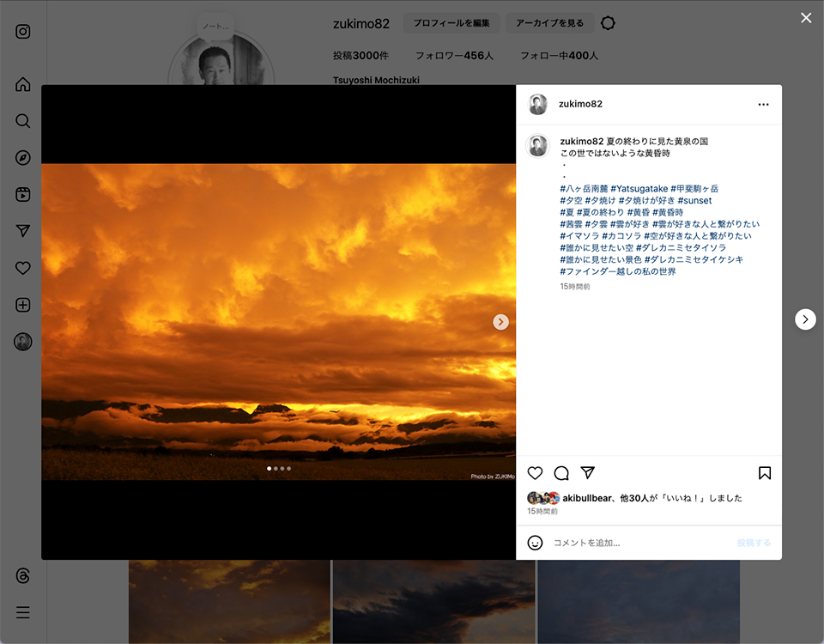Show next photo in carousel
This screenshot has width=824, height=644.
[500, 322]
